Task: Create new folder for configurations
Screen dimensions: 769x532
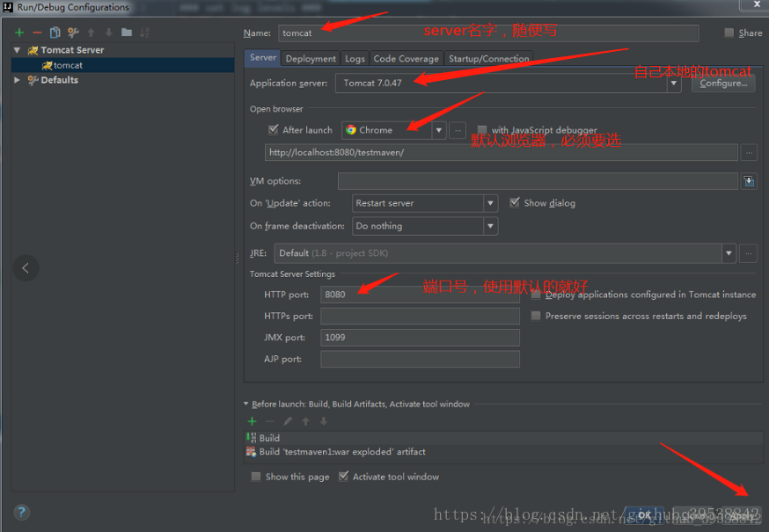Action: tap(127, 33)
